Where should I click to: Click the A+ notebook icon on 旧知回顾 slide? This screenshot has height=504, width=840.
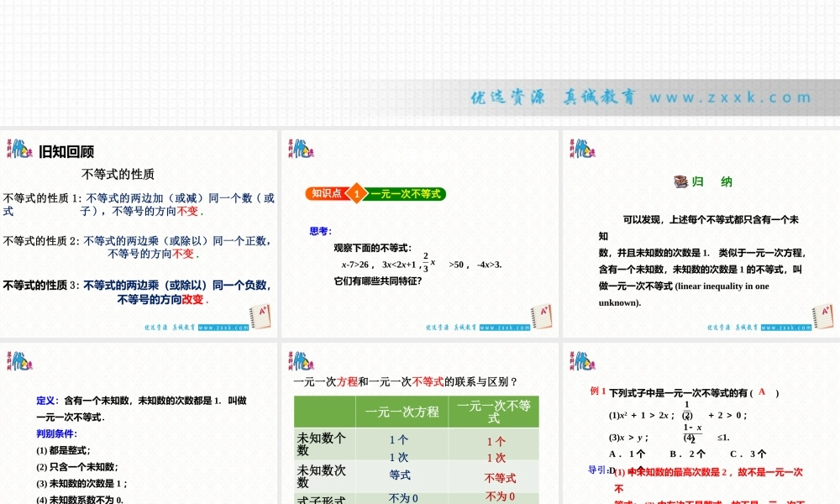[260, 317]
